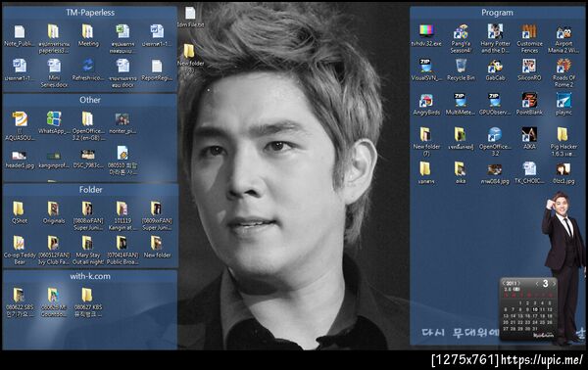Open OpenOffice 3.2 (en-GB) folder in Other
Screen dimensions: 588x370
[x=88, y=126]
